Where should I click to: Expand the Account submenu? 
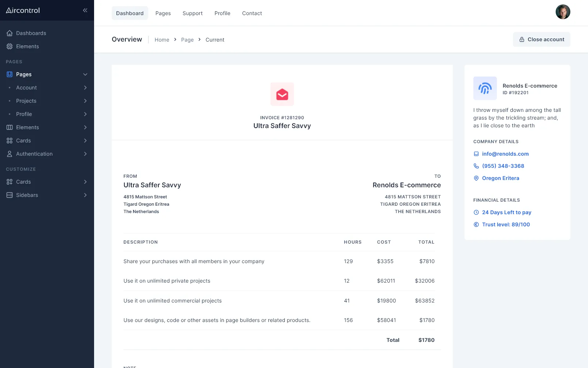pyautogui.click(x=85, y=88)
